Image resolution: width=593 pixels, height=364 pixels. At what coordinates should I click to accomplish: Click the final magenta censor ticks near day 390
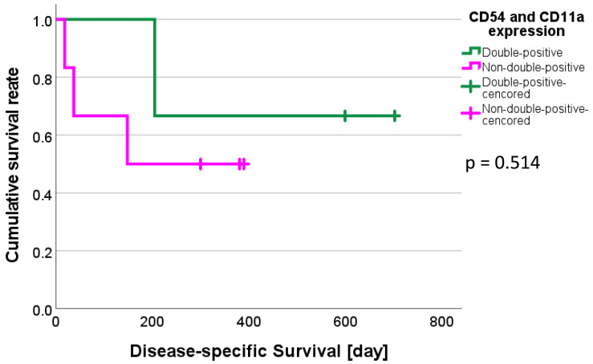click(242, 164)
